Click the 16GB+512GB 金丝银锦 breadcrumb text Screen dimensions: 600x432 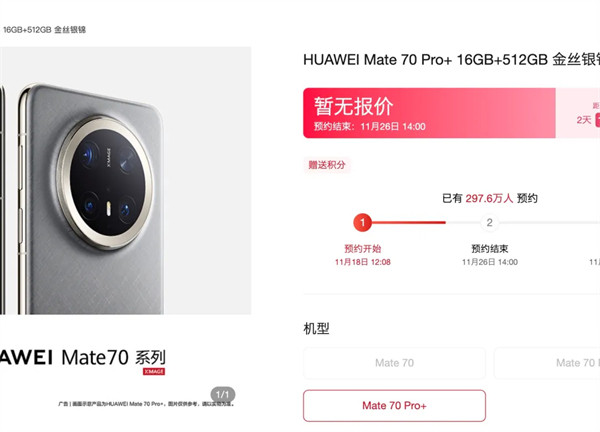coord(44,30)
